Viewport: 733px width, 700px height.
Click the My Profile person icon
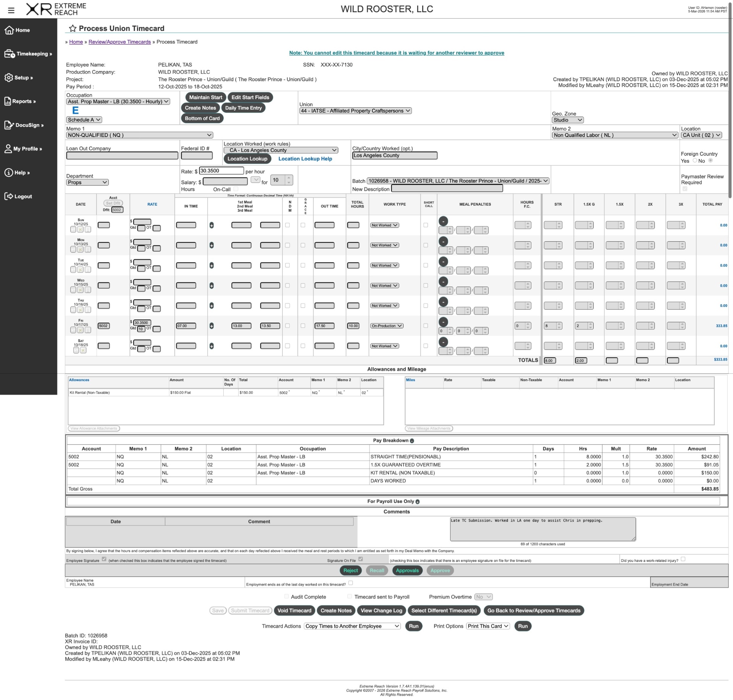click(8, 149)
